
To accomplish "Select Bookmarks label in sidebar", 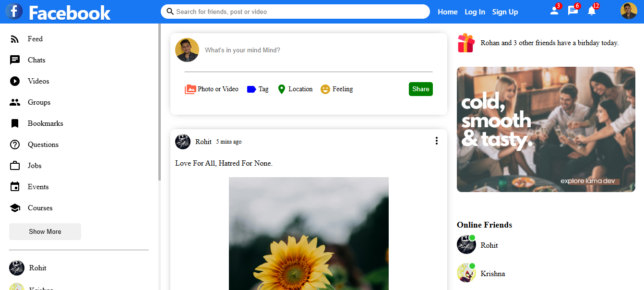I will (46, 123).
